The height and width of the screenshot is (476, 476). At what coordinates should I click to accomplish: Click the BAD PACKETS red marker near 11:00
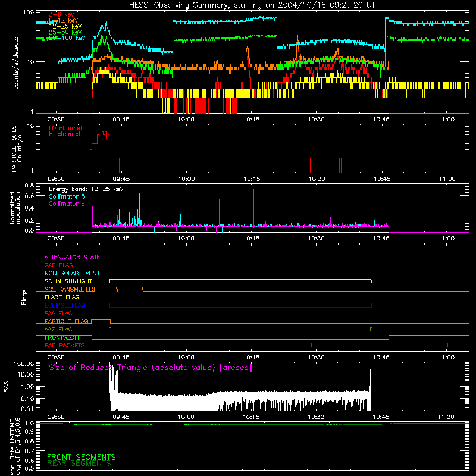point(447,345)
